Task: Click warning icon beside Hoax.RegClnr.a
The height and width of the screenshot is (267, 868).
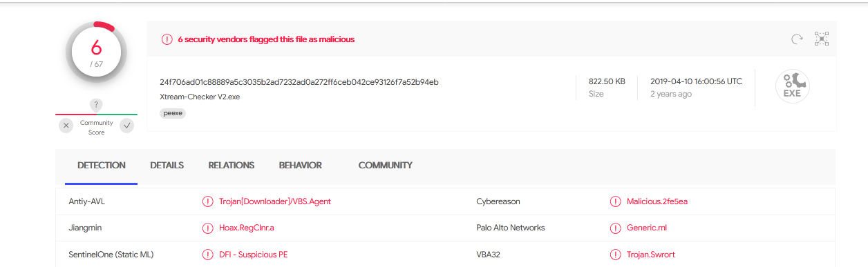Action: tap(207, 228)
